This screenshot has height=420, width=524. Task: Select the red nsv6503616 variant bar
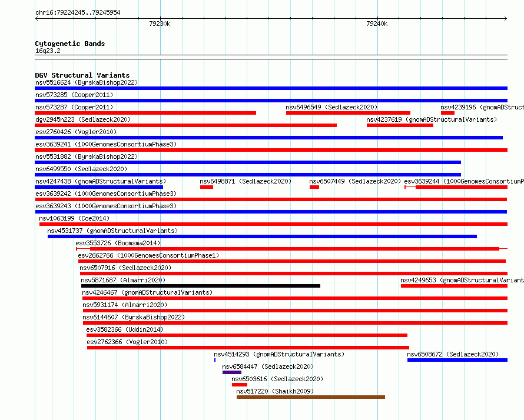[x=240, y=385]
